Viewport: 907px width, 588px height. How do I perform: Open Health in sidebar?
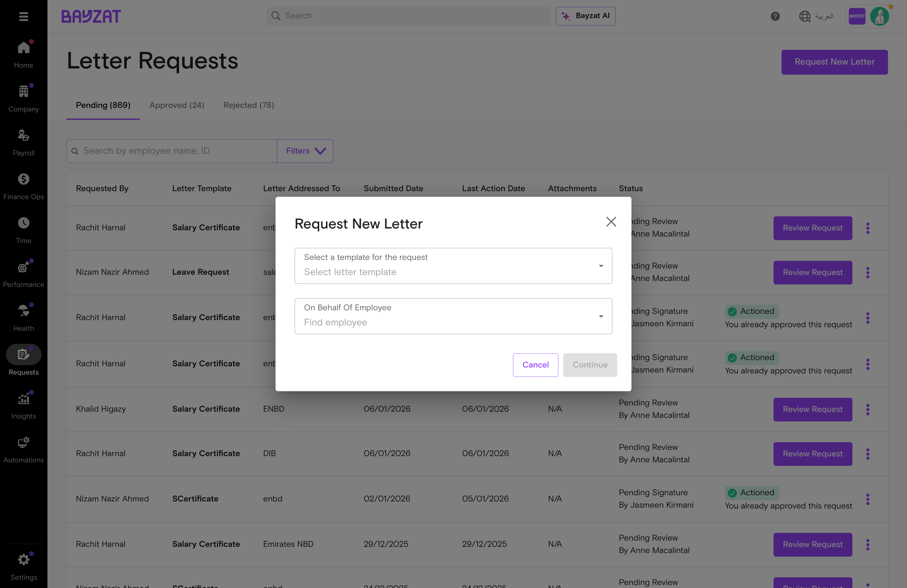[x=24, y=318]
